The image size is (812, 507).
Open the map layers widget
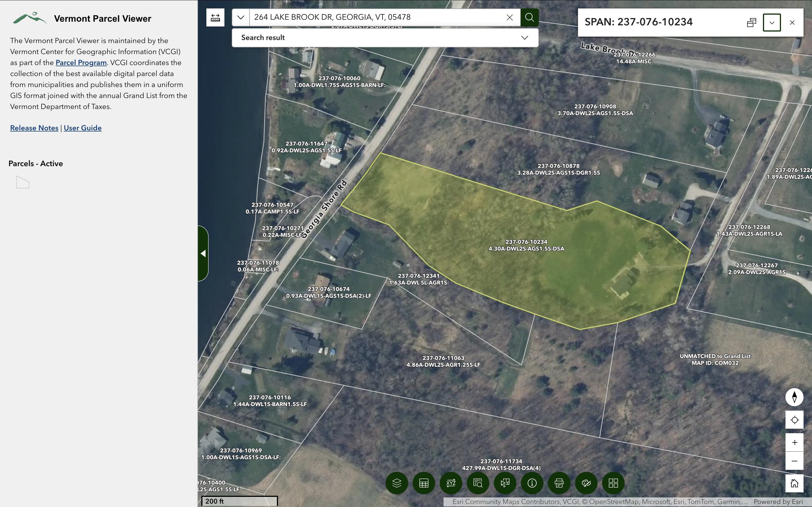pos(397,483)
